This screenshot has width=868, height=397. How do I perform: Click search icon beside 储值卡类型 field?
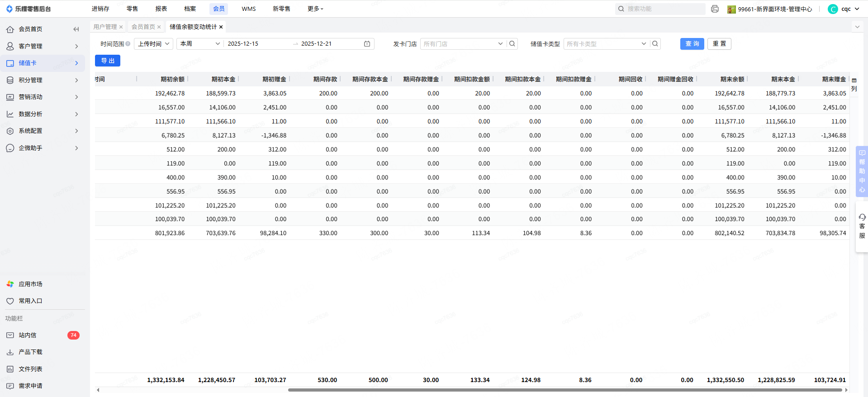point(655,44)
